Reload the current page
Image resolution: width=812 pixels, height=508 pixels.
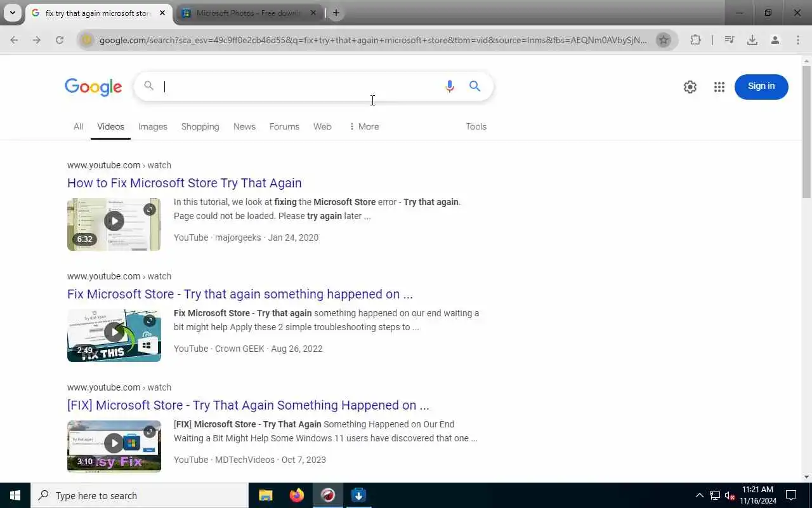60,40
